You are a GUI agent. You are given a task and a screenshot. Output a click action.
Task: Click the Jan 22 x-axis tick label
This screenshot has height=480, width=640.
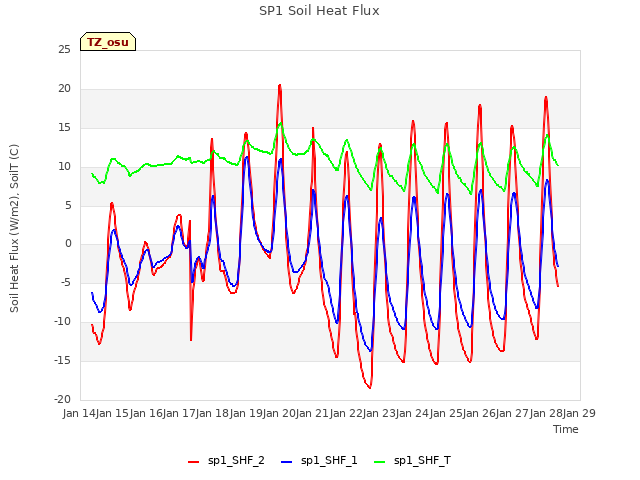346,413
